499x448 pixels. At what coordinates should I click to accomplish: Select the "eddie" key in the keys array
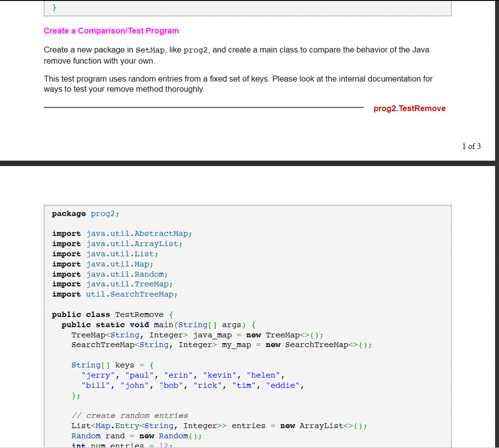tap(284, 385)
